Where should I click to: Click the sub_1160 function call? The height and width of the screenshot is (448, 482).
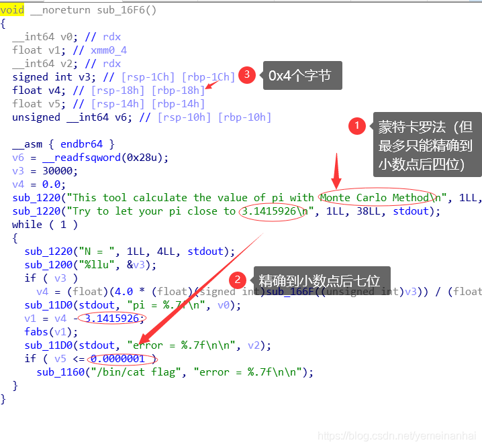60,372
